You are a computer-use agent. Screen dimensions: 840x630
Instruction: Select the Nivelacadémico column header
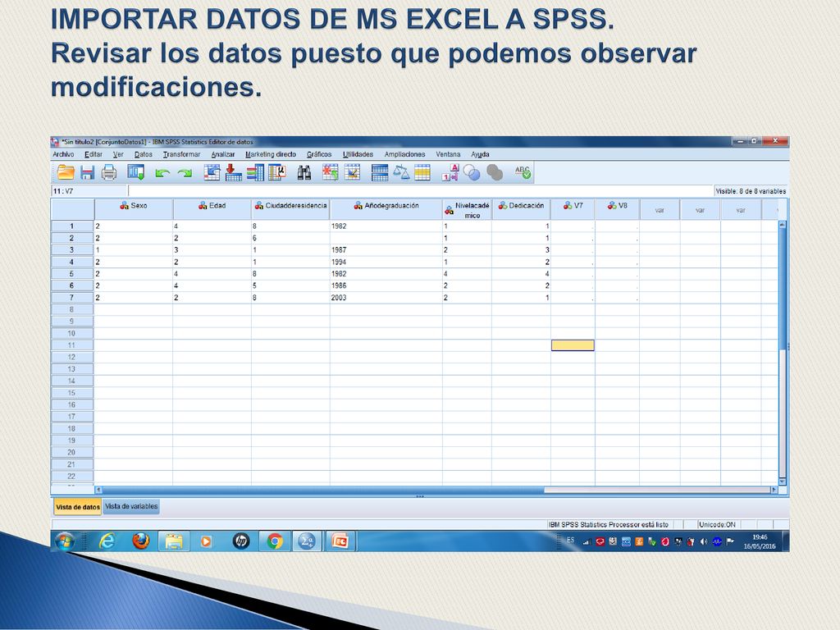[x=467, y=210]
